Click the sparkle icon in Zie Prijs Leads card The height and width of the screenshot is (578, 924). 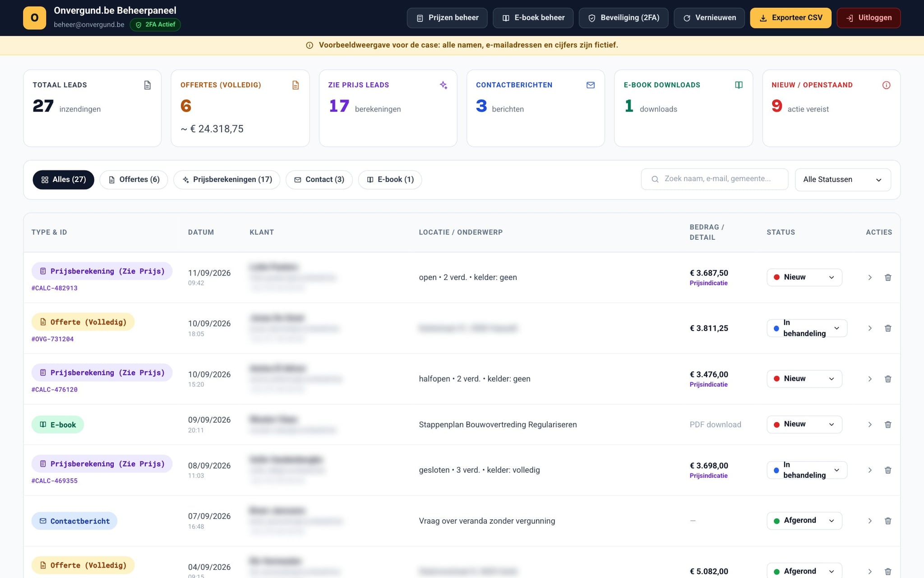pos(444,85)
